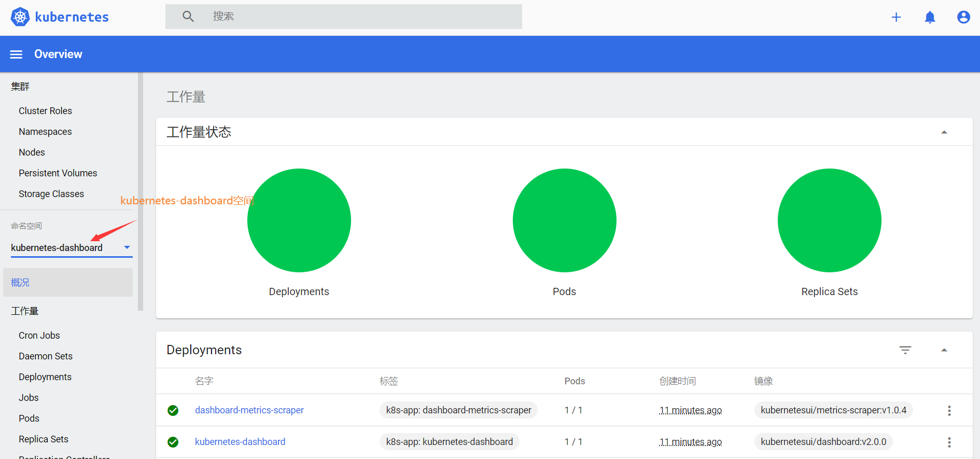Open actions menu for dashboard-metrics-scraper row
Image resolution: width=980 pixels, height=459 pixels.
tap(949, 411)
